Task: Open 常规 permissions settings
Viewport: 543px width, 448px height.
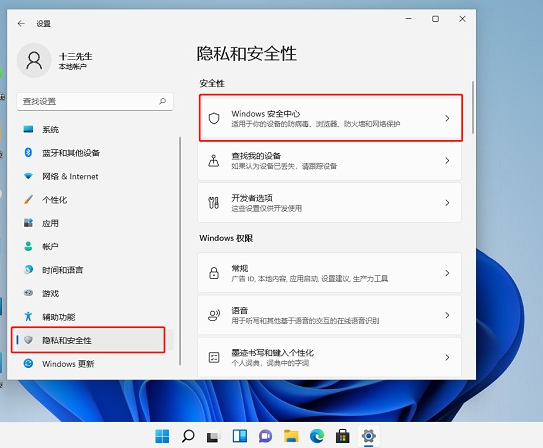Action: pyautogui.click(x=329, y=273)
